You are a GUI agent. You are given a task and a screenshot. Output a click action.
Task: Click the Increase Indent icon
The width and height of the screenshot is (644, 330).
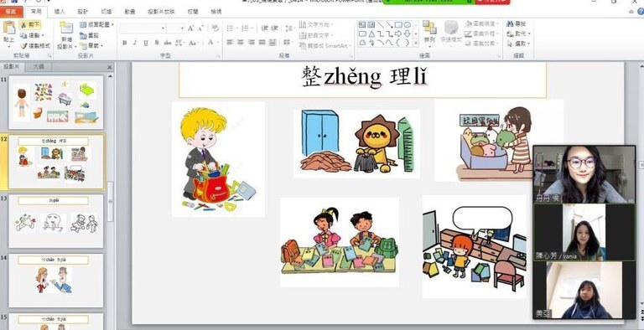[275, 28]
